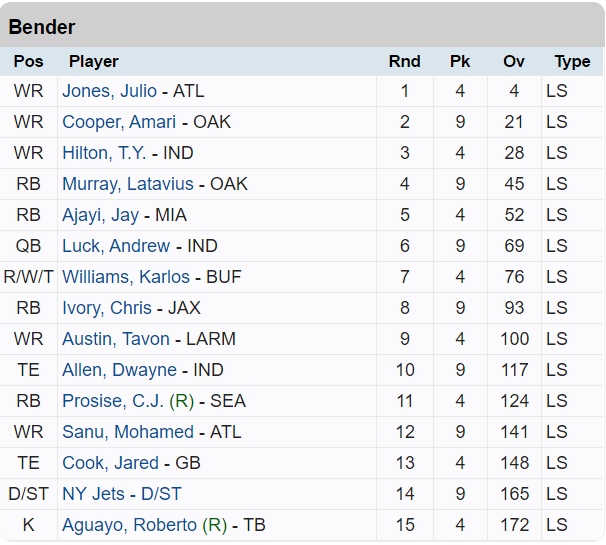Image resolution: width=606 pixels, height=545 pixels.
Task: Select Latavius Murray link
Action: pos(129,184)
